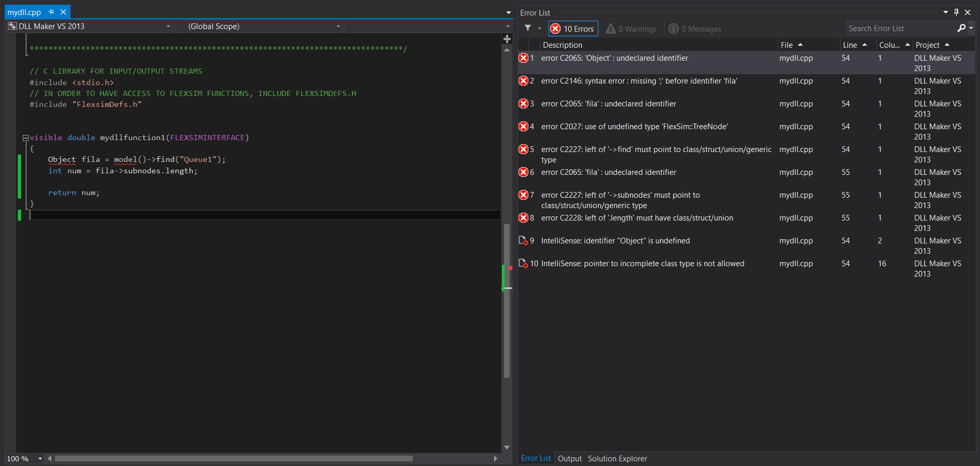980x466 pixels.
Task: Click the search magnifier icon in Error List
Action: tap(961, 29)
